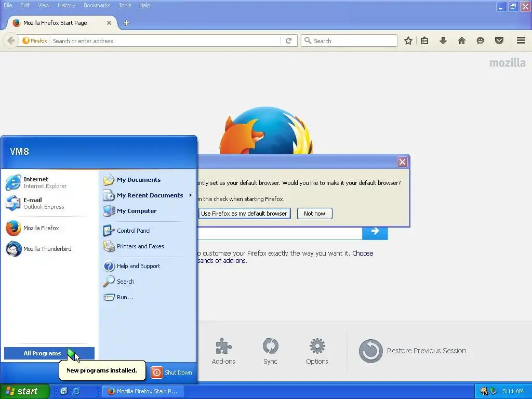The height and width of the screenshot is (399, 532).
Task: Click Use Firefox as my default browser
Action: 244,214
